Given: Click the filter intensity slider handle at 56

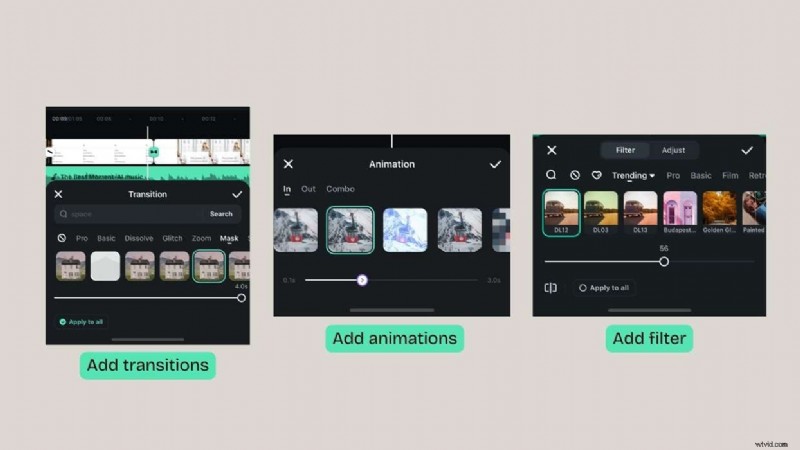Looking at the screenshot, I should [x=664, y=262].
